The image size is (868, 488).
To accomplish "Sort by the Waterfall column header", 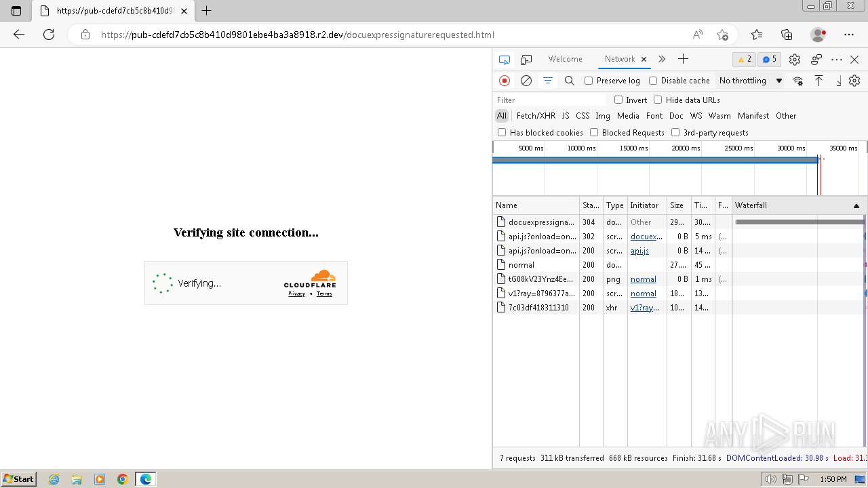I will pyautogui.click(x=798, y=205).
